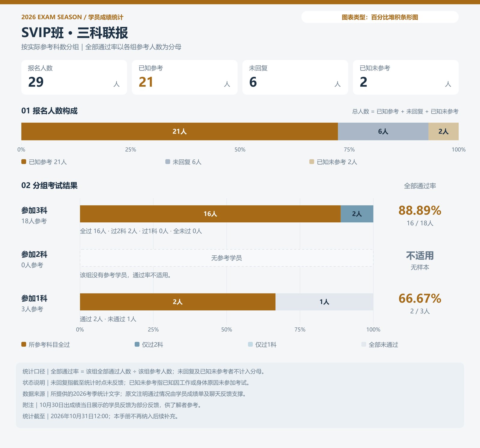Screen dimensions: 480x448
Task: Click the 全部未通过 legend swatch
Action: (364, 344)
